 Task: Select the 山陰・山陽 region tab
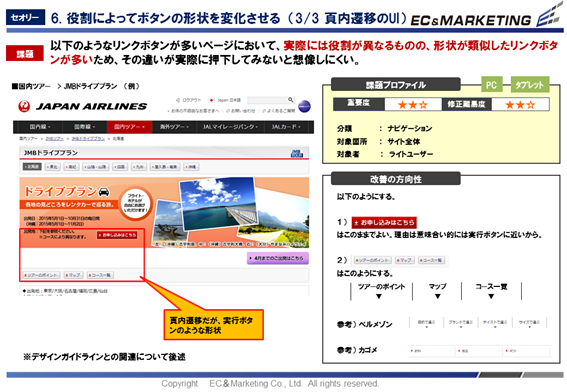point(95,167)
